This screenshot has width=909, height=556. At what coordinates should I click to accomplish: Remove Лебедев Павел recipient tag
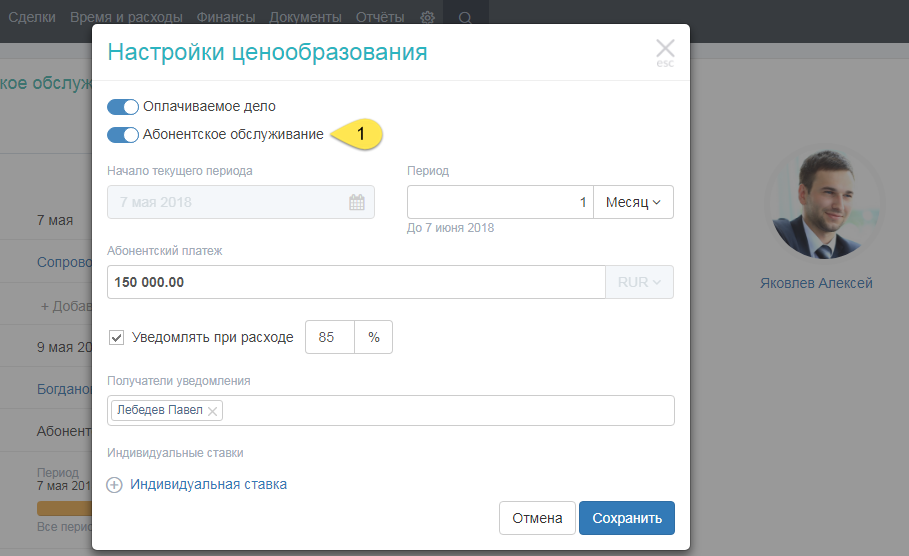pyautogui.click(x=213, y=411)
